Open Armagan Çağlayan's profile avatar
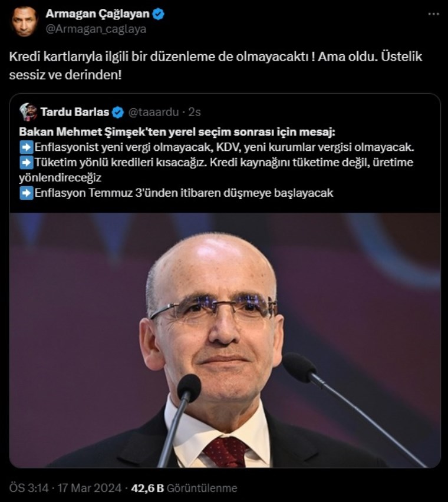This screenshot has width=448, height=502. click(25, 21)
